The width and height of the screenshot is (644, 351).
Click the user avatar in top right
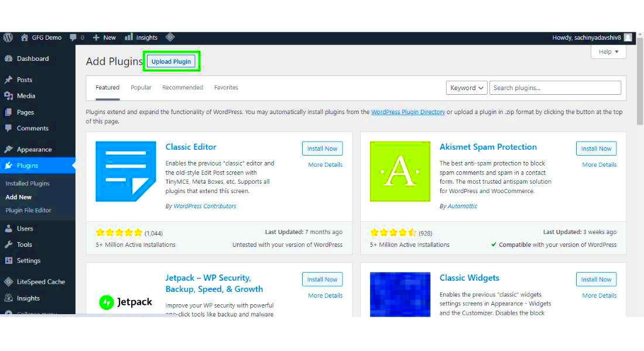click(628, 37)
